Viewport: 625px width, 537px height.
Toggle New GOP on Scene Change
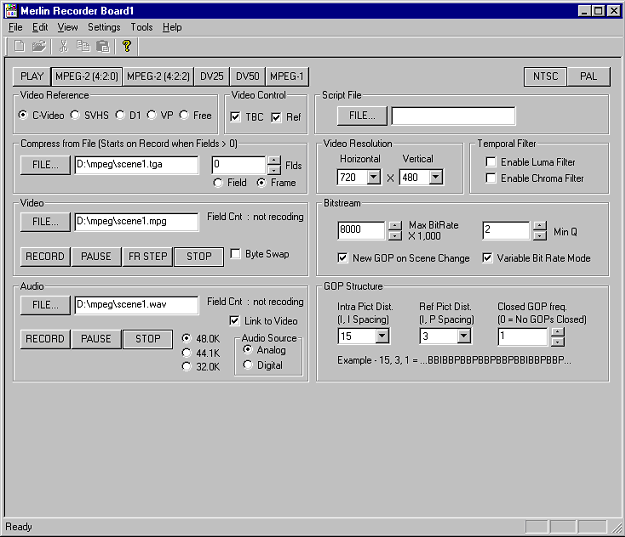342,258
